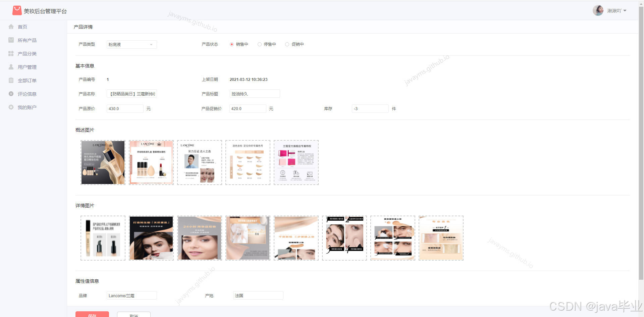This screenshot has width=644, height=317.
Task: Click the shade chart overview image
Action: [x=248, y=163]
